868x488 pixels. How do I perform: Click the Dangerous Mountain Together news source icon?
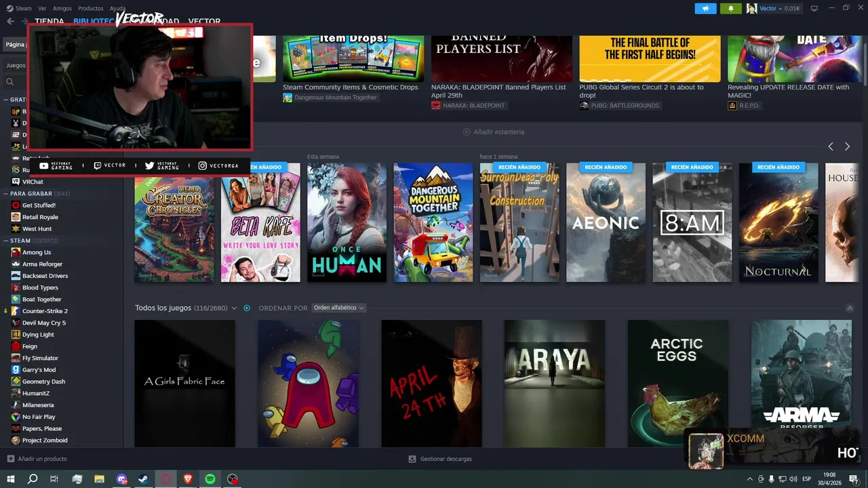288,98
